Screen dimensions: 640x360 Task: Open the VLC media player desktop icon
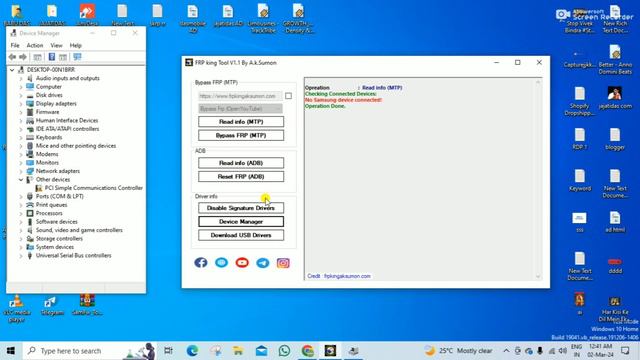click(x=17, y=308)
